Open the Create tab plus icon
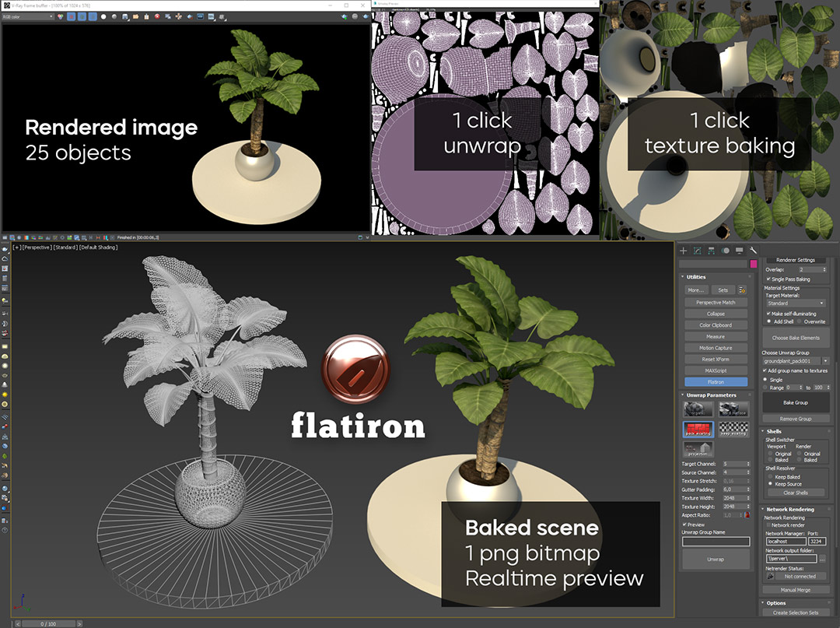 pyautogui.click(x=683, y=251)
